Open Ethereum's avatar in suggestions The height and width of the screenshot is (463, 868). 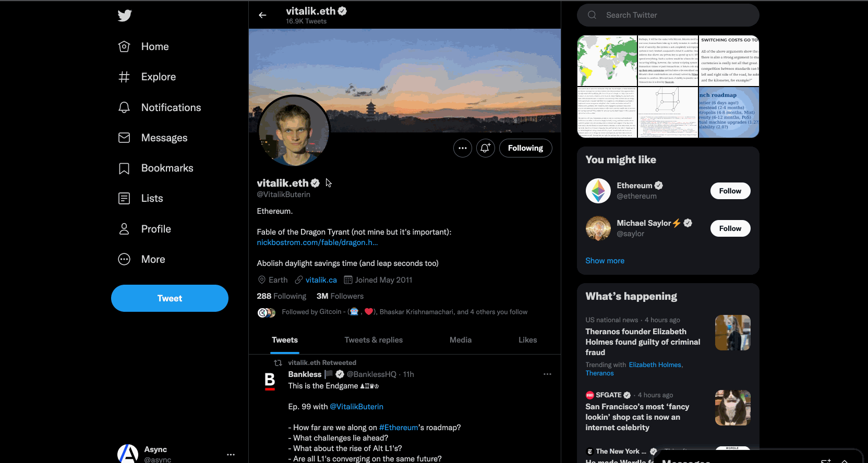click(598, 191)
